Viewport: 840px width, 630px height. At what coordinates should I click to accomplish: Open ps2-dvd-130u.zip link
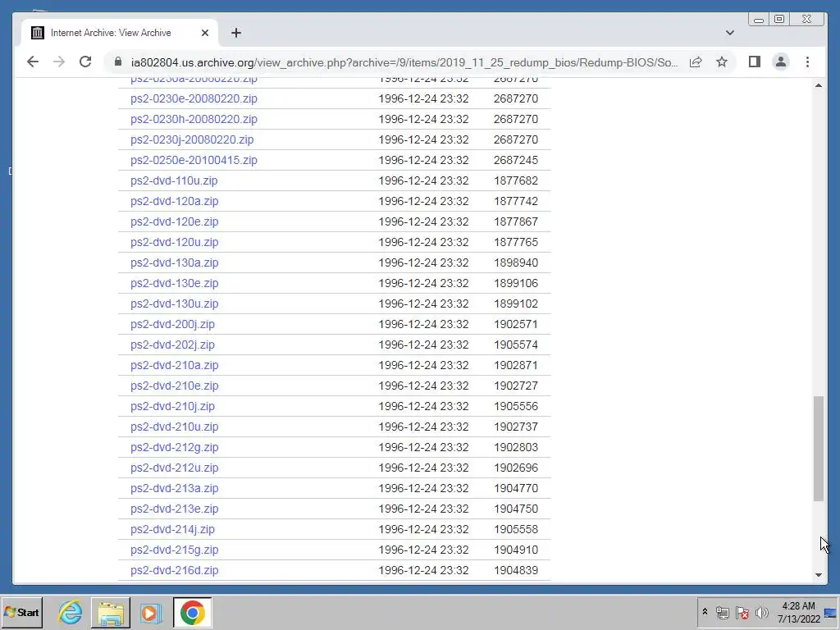(174, 304)
